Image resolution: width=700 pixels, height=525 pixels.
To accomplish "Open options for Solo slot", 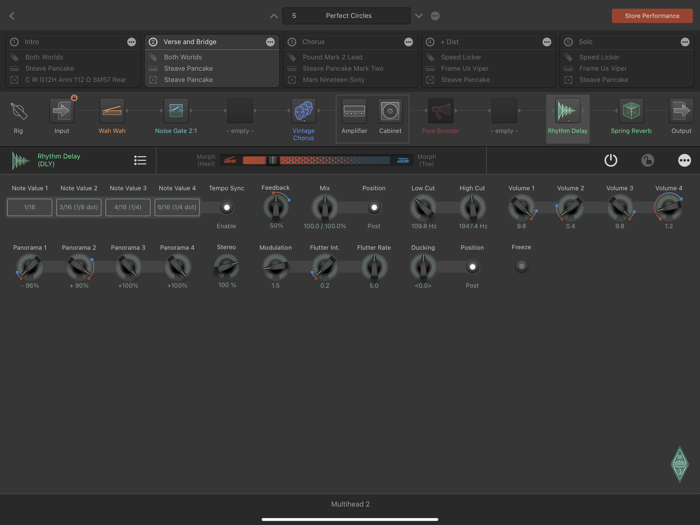I will (685, 42).
